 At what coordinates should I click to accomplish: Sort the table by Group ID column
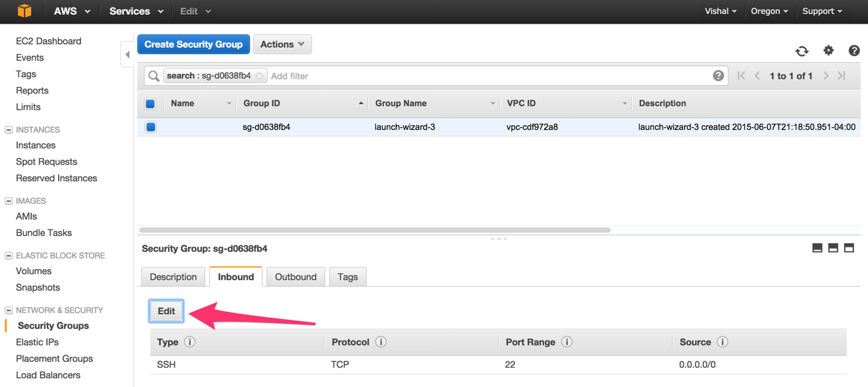302,104
